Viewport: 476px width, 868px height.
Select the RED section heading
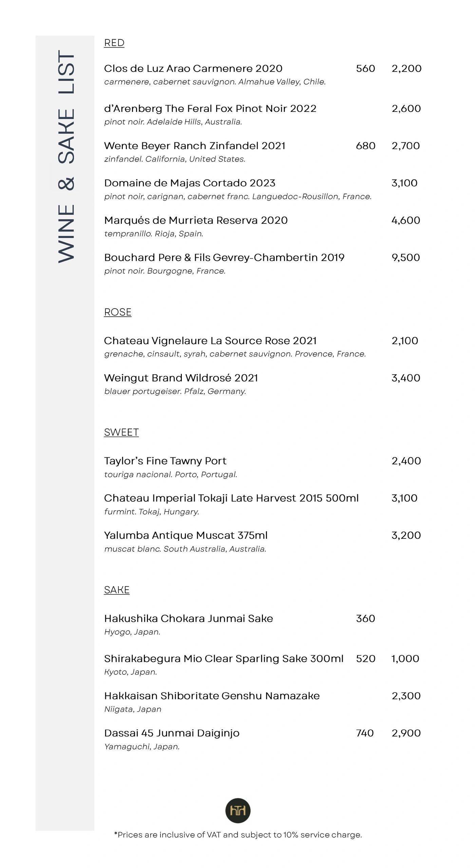[114, 43]
